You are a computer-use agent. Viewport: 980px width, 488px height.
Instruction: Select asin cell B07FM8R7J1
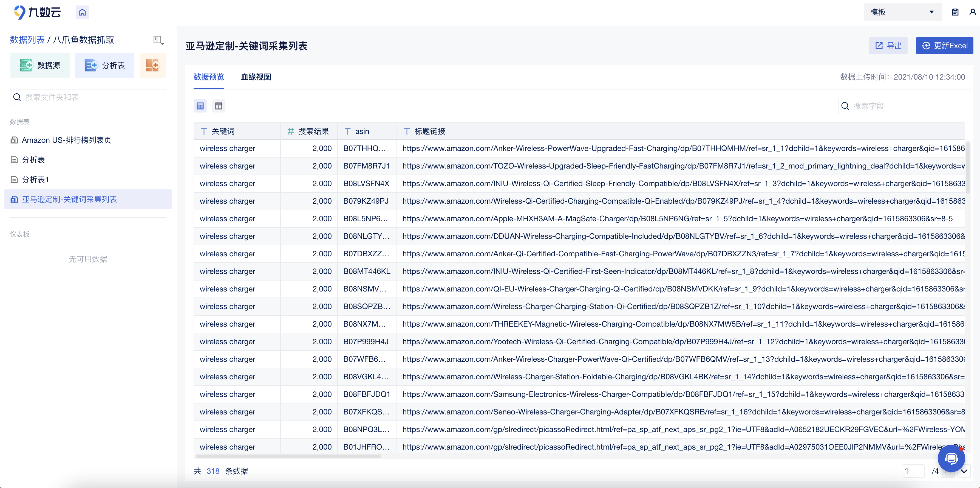pyautogui.click(x=367, y=166)
